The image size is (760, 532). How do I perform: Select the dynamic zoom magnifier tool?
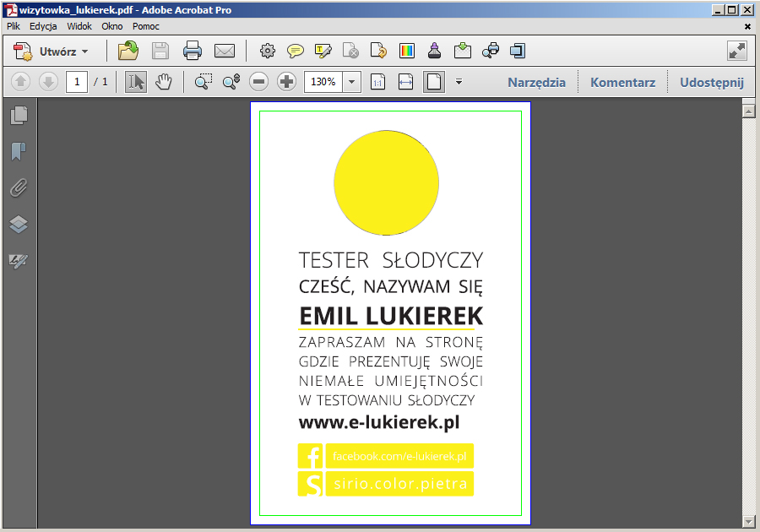(x=231, y=82)
